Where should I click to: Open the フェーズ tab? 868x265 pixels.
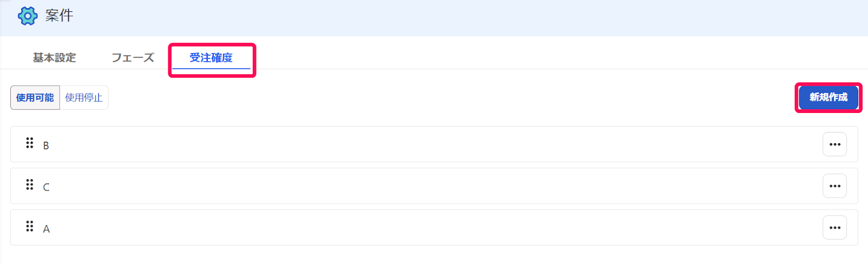[133, 58]
